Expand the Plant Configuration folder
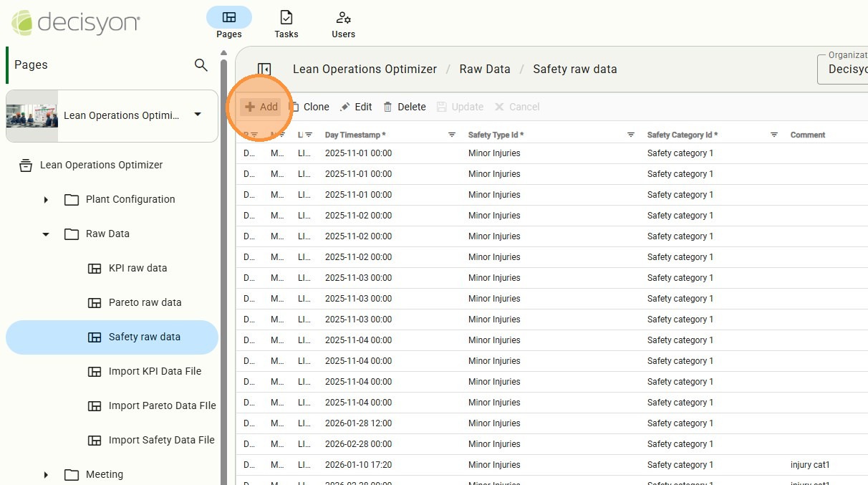 [46, 200]
